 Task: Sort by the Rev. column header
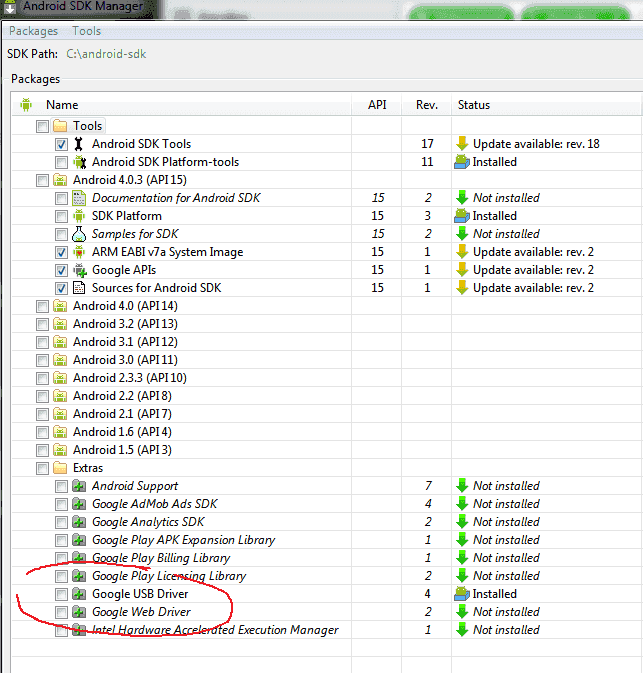point(427,105)
